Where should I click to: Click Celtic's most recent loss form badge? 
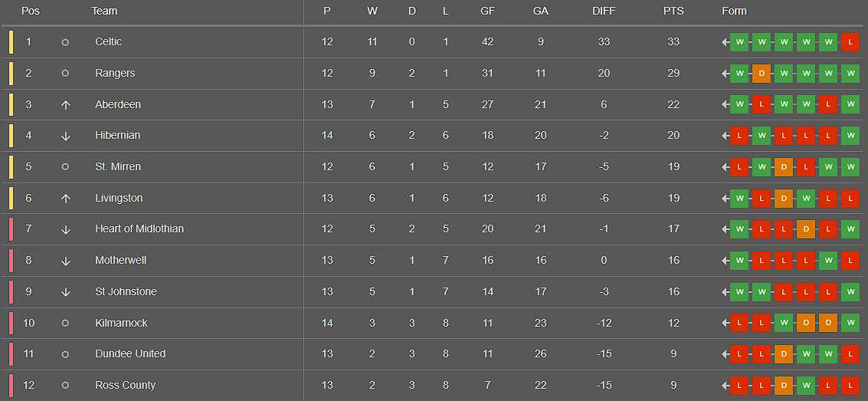point(850,42)
